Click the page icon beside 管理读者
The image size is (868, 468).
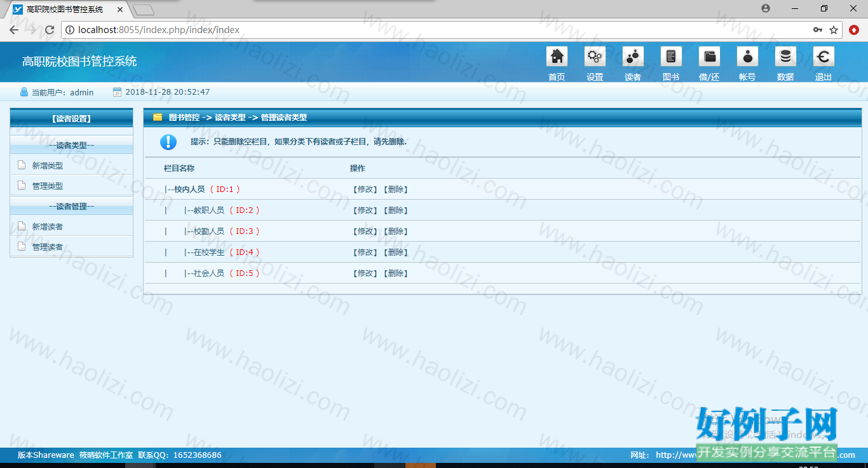point(22,247)
